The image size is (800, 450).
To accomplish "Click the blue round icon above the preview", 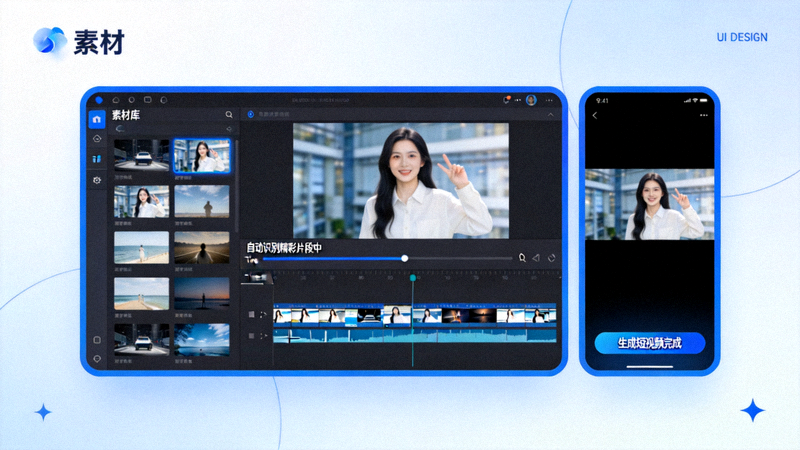I will [x=251, y=114].
